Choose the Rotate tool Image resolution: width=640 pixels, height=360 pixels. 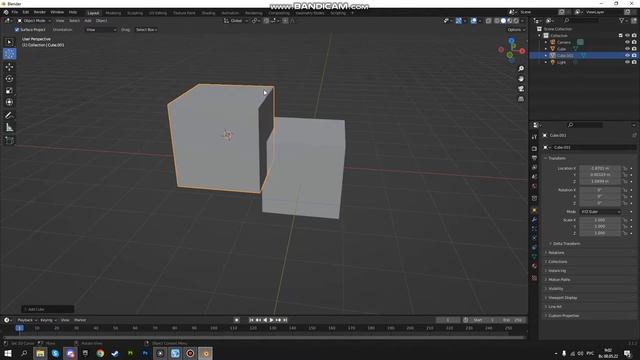9,78
